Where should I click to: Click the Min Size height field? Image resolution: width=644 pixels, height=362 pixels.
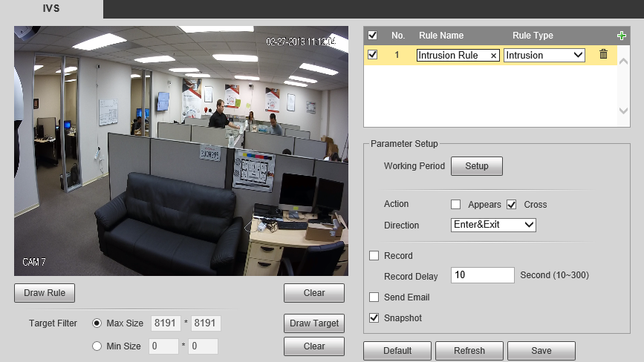[203, 346]
